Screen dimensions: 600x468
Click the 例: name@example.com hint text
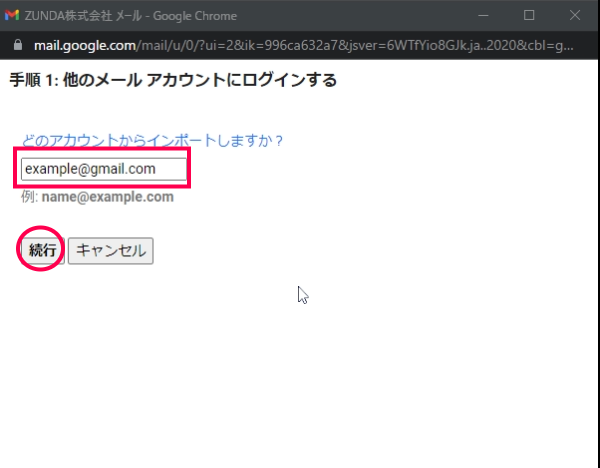[x=97, y=197]
